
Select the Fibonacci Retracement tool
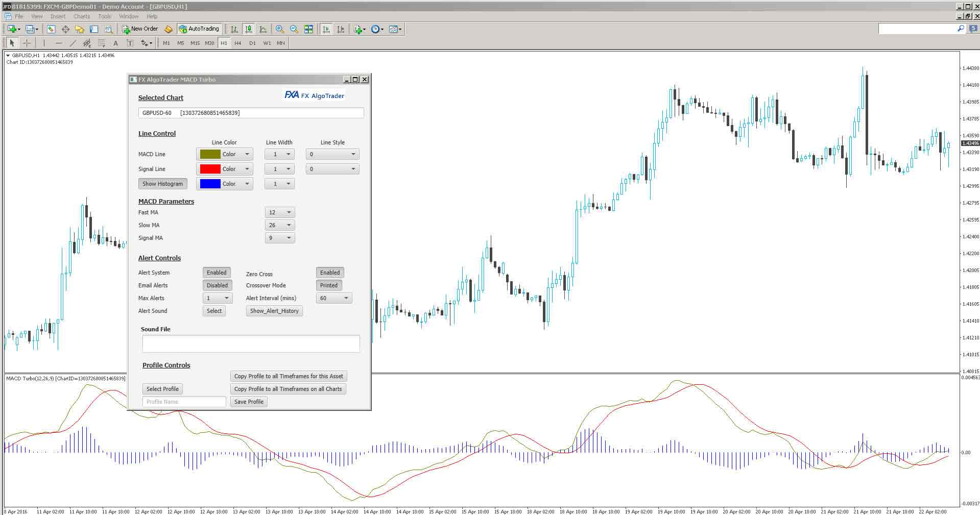pos(100,43)
